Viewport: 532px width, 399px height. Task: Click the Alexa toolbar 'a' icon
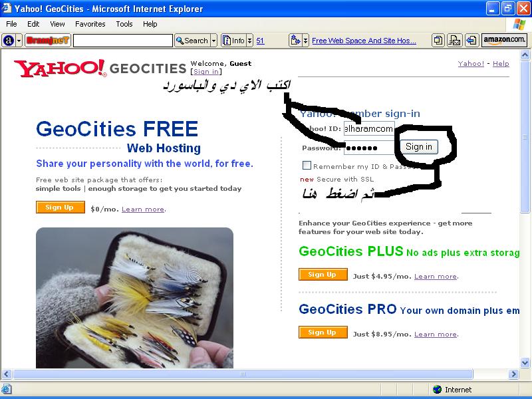[9, 41]
